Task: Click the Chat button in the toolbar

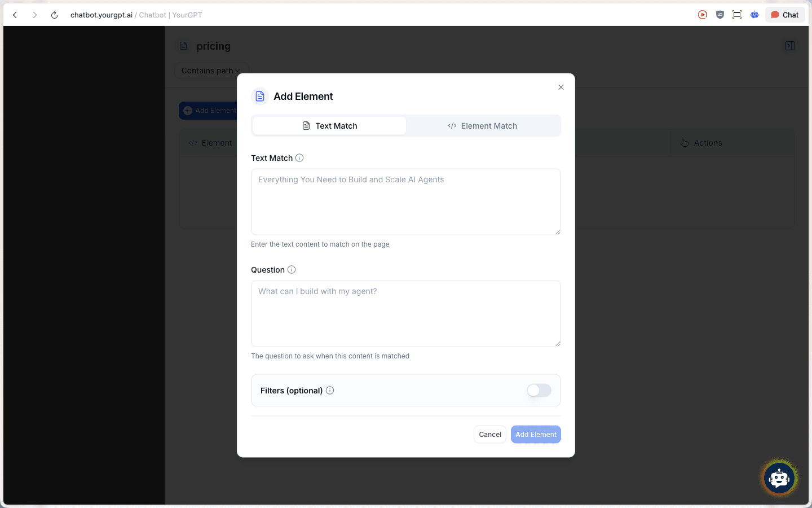Action: pos(784,15)
